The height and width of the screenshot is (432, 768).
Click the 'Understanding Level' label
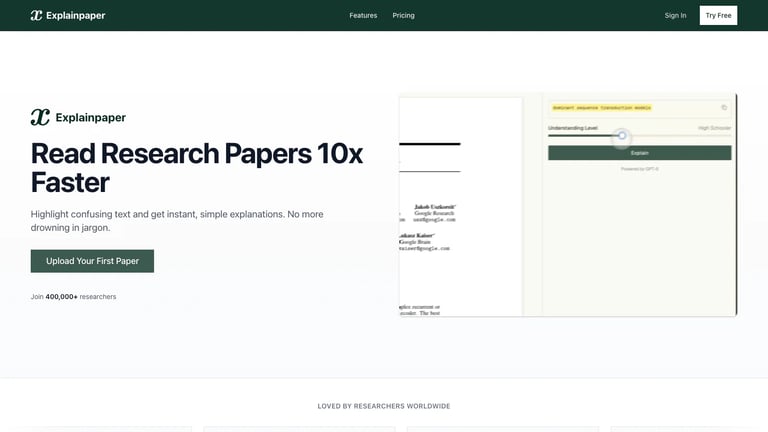point(573,128)
